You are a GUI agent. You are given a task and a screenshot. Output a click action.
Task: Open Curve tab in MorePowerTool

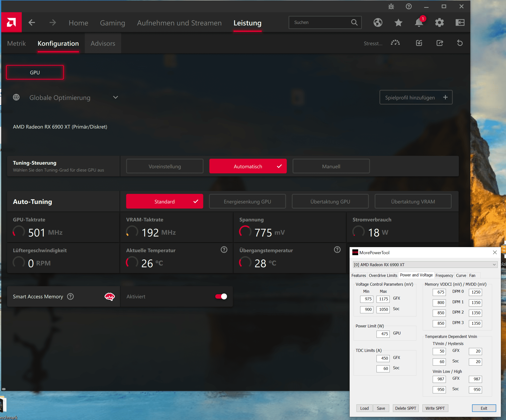(x=461, y=275)
